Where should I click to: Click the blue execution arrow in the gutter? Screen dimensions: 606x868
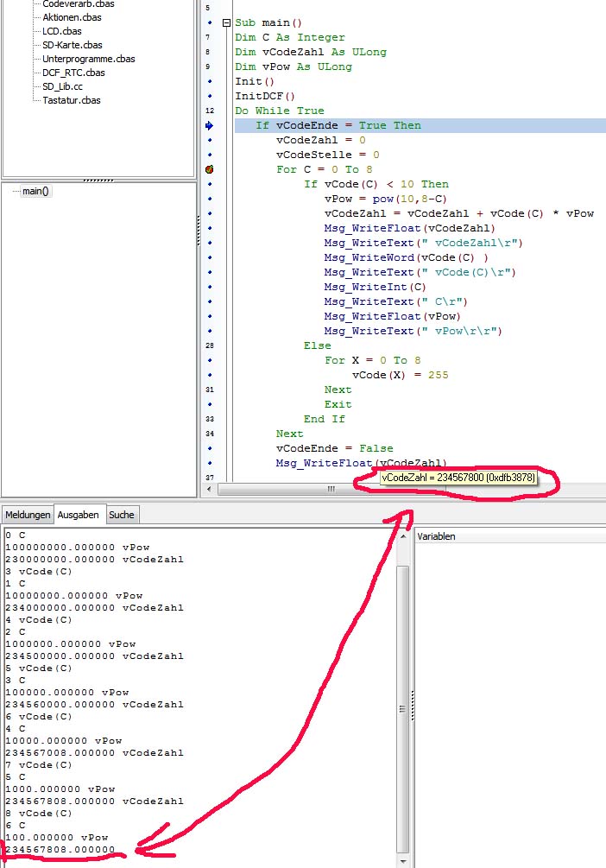(x=209, y=125)
